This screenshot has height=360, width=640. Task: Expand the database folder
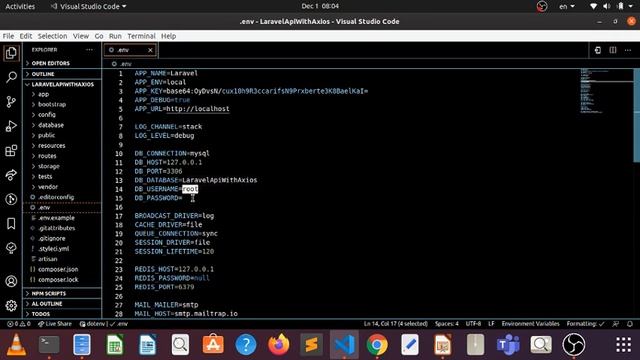point(62,125)
